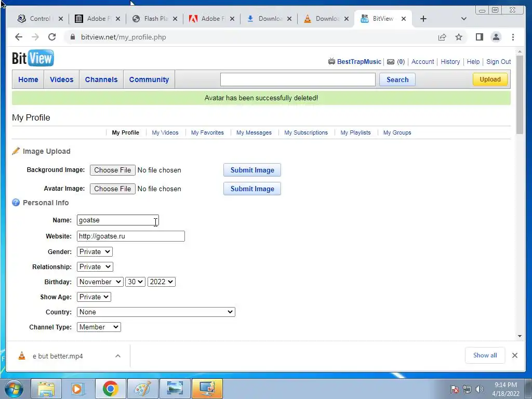Expand the birthday year dropdown
This screenshot has width=532, height=399.
click(161, 282)
